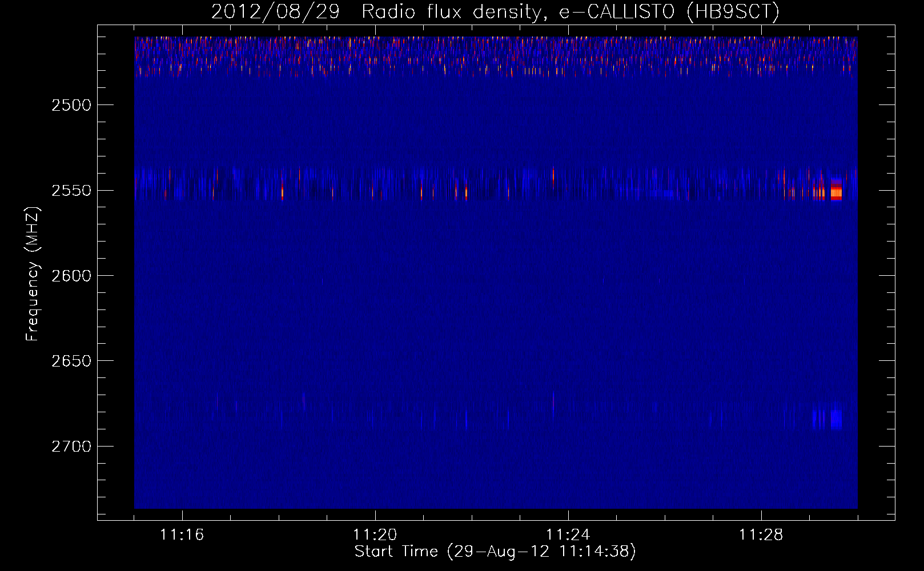Click the 2650 frequency tick label

(71, 361)
